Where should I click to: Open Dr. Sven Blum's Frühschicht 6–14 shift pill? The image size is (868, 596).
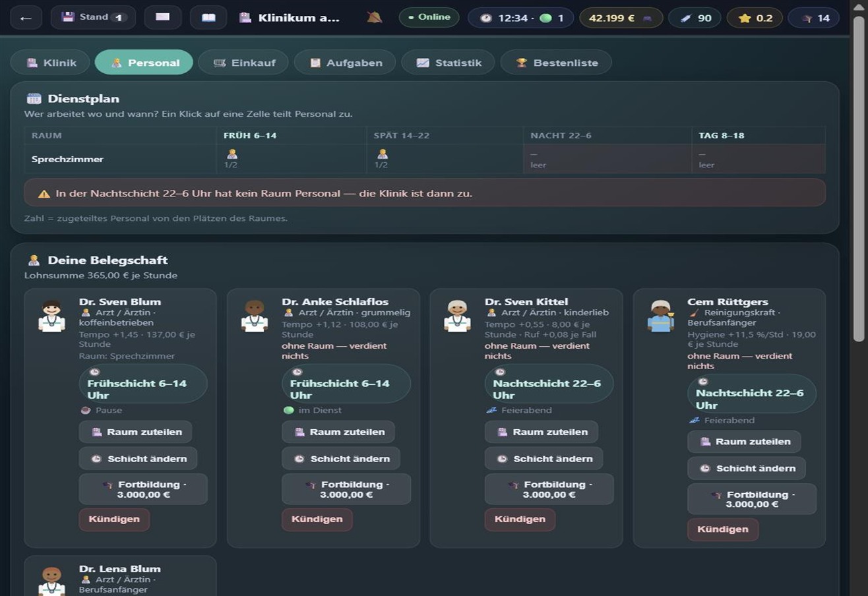(x=143, y=384)
